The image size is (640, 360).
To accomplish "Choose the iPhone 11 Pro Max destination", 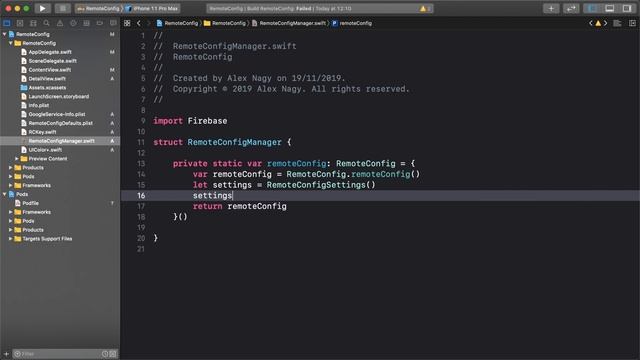I will pyautogui.click(x=152, y=8).
